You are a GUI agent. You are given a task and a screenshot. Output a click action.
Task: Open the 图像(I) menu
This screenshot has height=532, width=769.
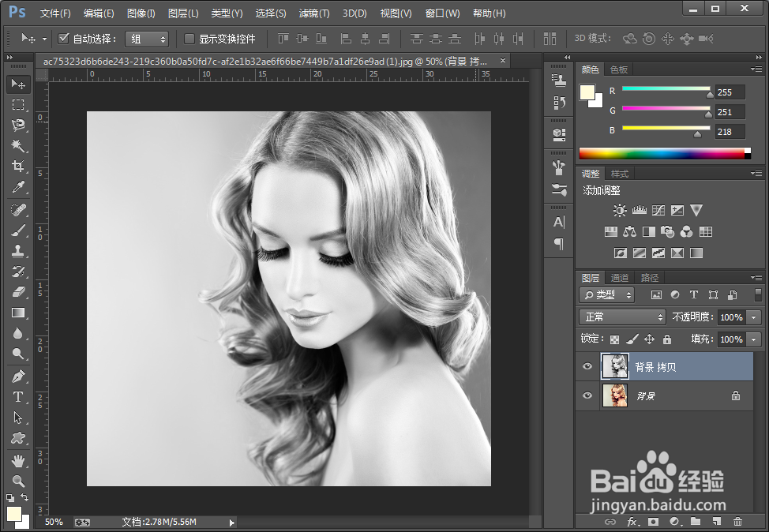tap(141, 13)
